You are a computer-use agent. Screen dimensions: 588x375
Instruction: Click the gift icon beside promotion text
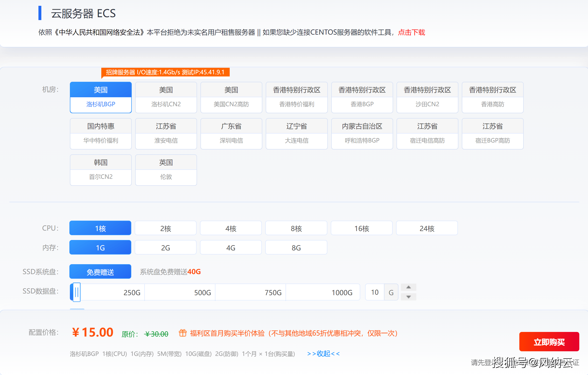tap(183, 333)
